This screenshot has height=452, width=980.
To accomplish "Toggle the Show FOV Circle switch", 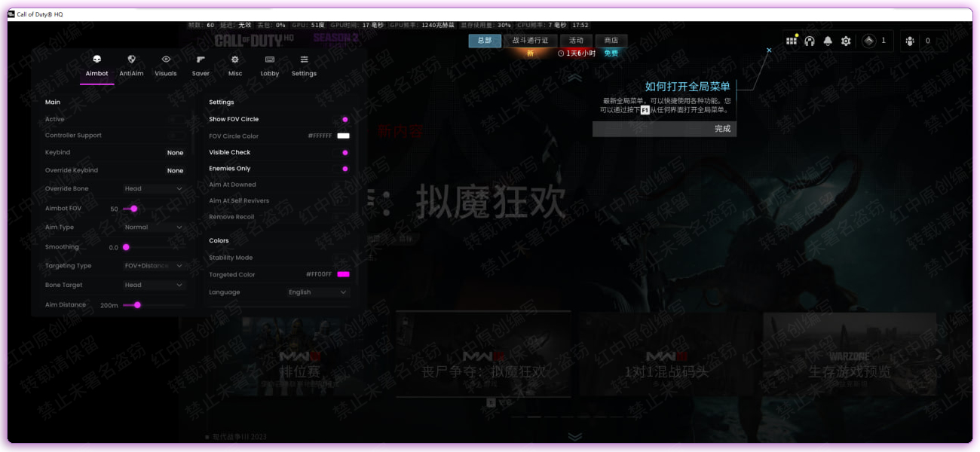I will [345, 119].
